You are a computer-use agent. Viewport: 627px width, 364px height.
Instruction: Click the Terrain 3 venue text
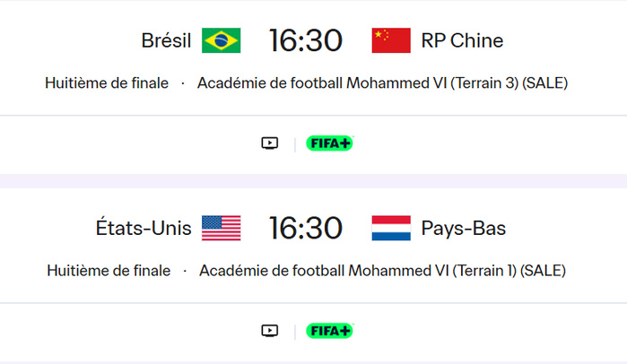(x=382, y=83)
